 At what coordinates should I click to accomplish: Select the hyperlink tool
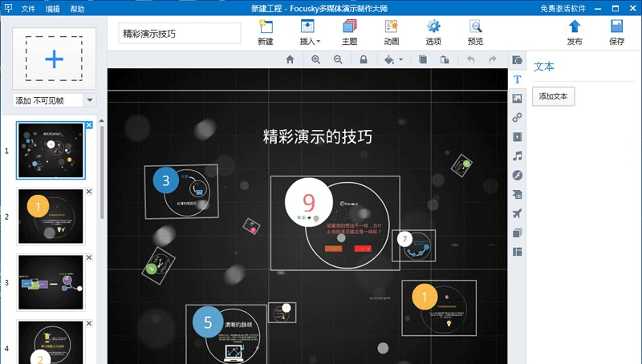click(x=517, y=117)
